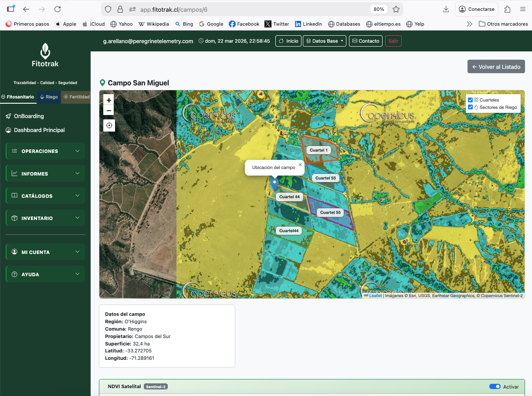Image resolution: width=532 pixels, height=396 pixels.
Task: Open the Datos Base dropdown
Action: click(324, 41)
